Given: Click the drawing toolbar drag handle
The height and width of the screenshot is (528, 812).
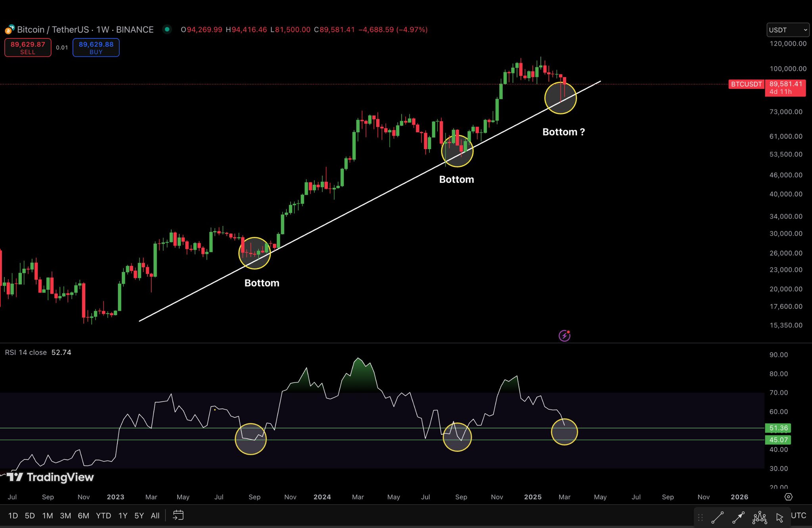Looking at the screenshot, I should tap(701, 517).
